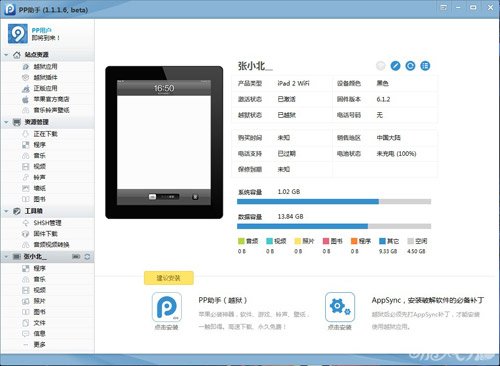The image size is (500, 366).
Task: Select 铃声 under 资源管理
Action: tap(39, 177)
